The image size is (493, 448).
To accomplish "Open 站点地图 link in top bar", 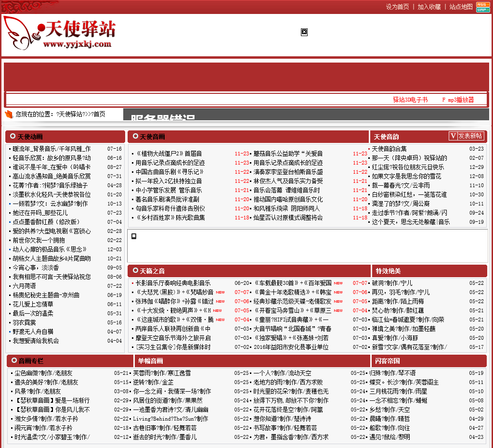I will (x=461, y=7).
